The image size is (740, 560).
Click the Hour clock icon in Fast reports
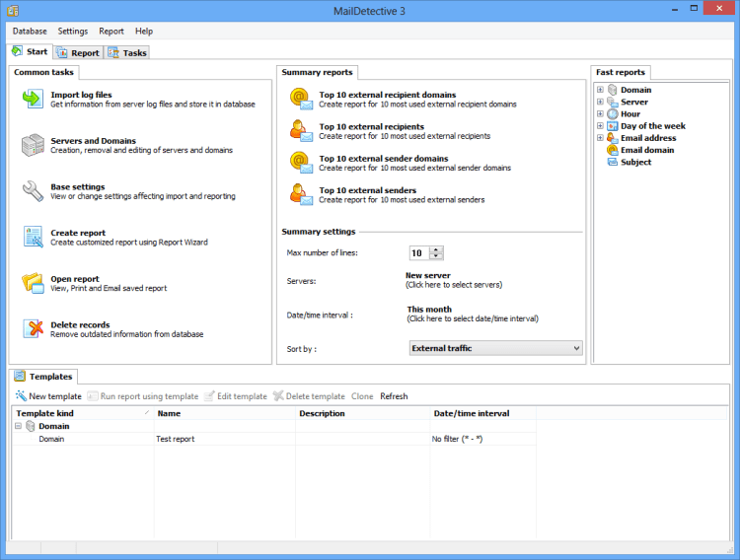pyautogui.click(x=612, y=113)
